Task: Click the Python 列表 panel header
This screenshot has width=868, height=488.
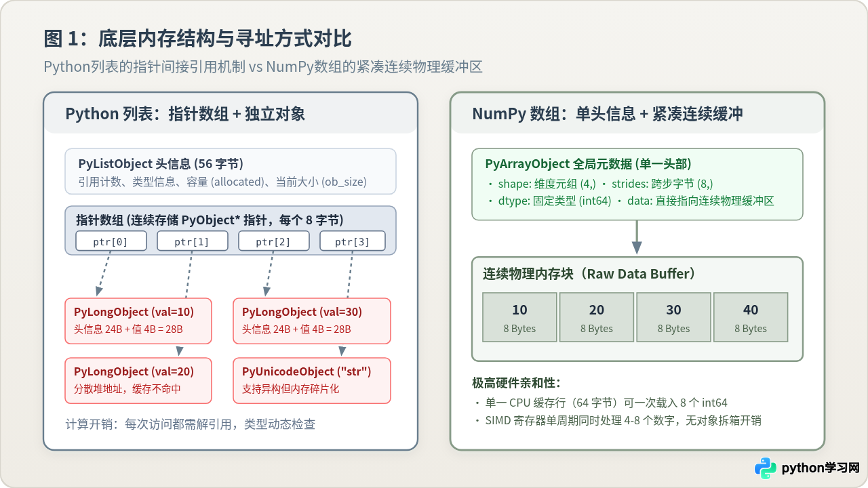Action: [x=231, y=113]
